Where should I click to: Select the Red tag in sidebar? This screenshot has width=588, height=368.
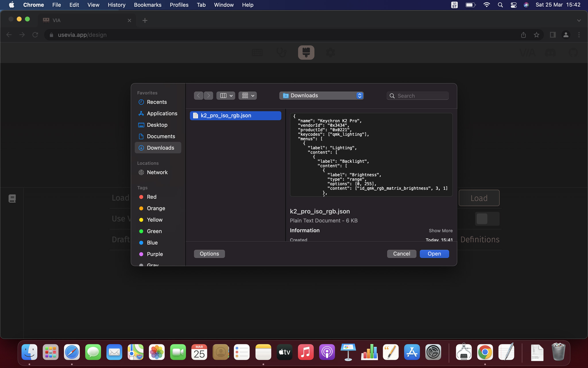152,197
